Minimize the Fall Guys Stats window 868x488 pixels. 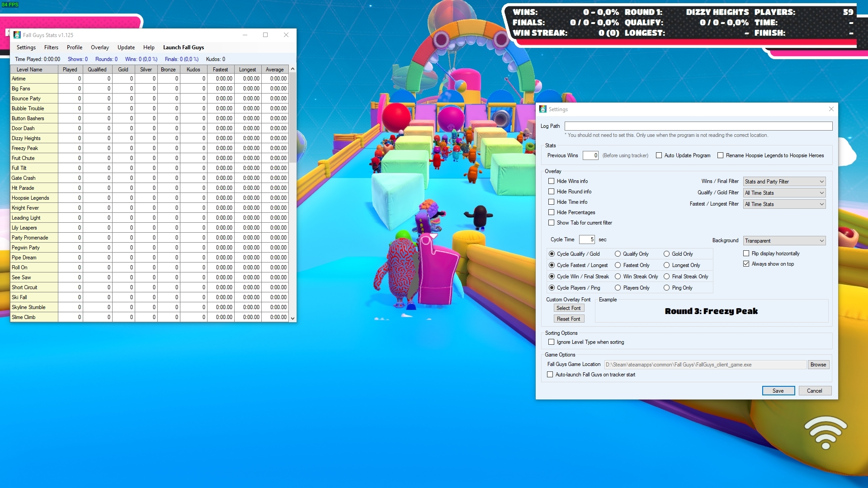pyautogui.click(x=245, y=35)
